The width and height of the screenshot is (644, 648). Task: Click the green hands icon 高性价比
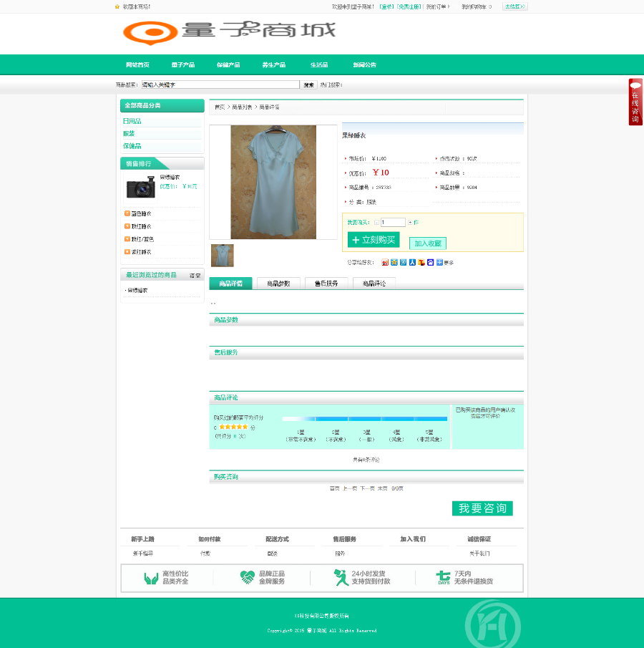point(151,578)
